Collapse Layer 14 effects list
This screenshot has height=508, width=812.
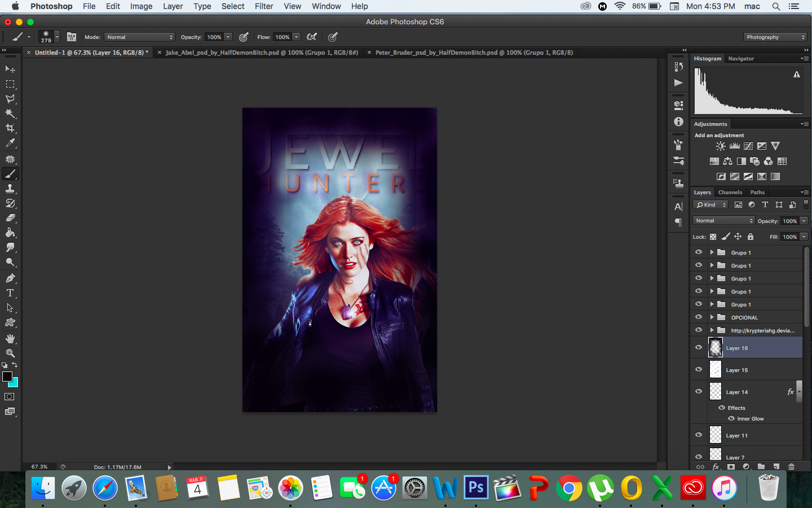799,391
